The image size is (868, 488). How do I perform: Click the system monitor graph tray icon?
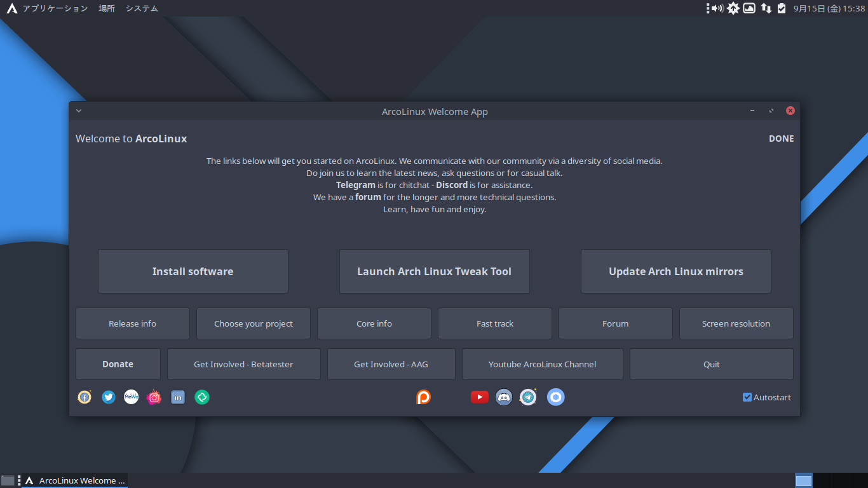coord(749,8)
